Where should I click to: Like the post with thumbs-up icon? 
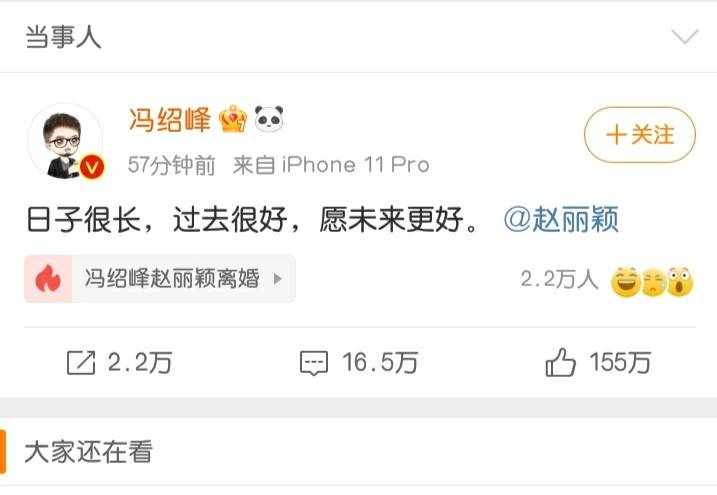(x=560, y=362)
